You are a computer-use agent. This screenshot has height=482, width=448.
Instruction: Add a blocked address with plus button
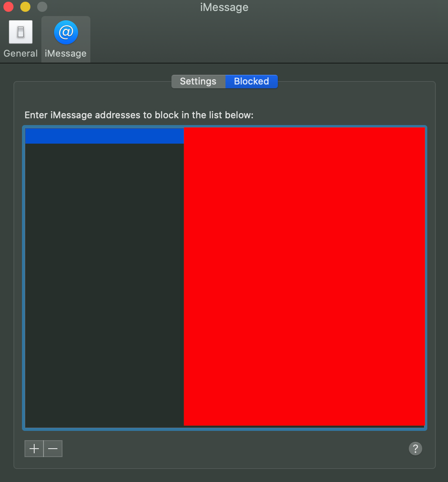(34, 449)
